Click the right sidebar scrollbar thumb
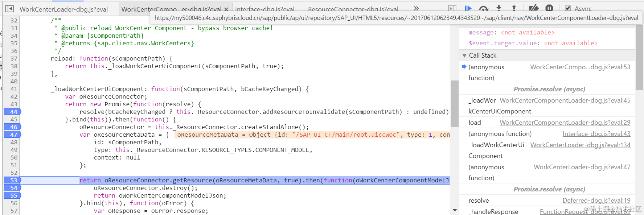This screenshot has height=215, width=644. (640, 57)
